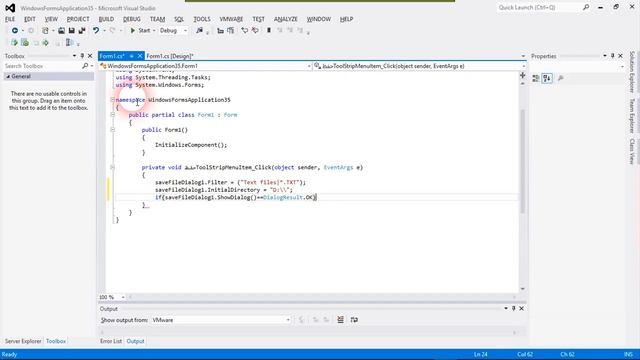
Task: Click the Categorized view icon in Properties
Action: (536, 78)
